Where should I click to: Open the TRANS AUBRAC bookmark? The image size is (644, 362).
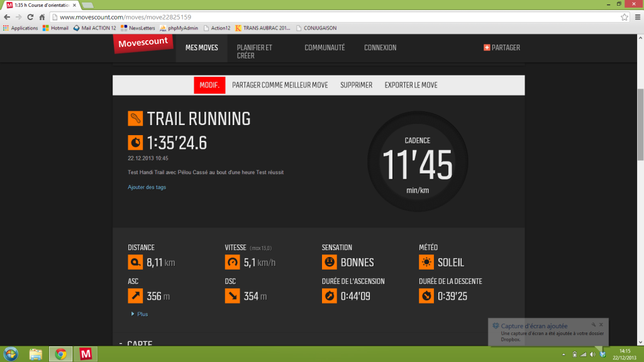pos(263,28)
